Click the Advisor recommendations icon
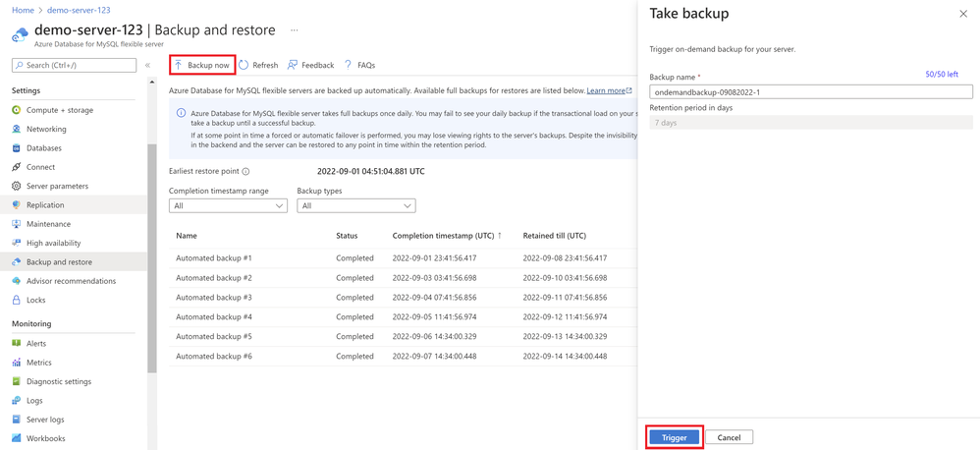 [x=17, y=281]
